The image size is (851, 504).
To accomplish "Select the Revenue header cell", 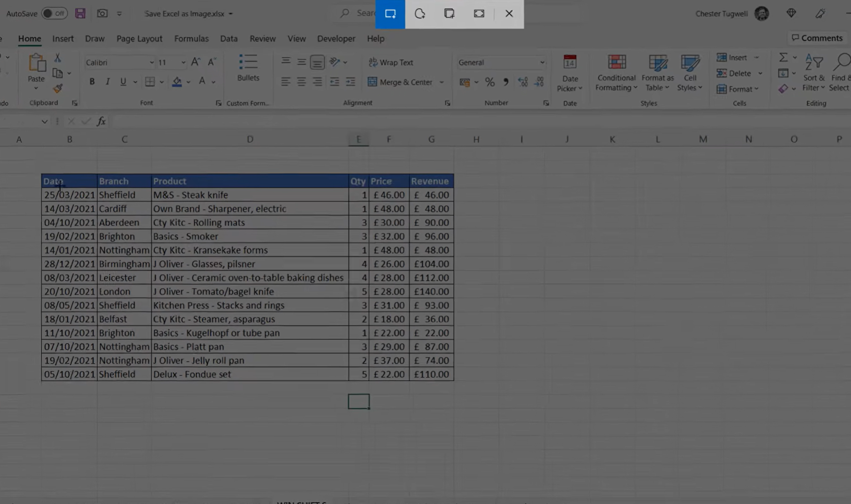I will pyautogui.click(x=431, y=181).
